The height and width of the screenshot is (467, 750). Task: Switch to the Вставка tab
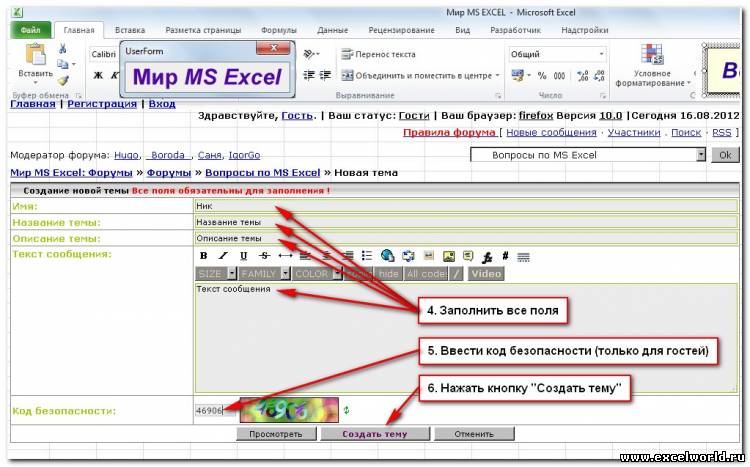pyautogui.click(x=130, y=30)
